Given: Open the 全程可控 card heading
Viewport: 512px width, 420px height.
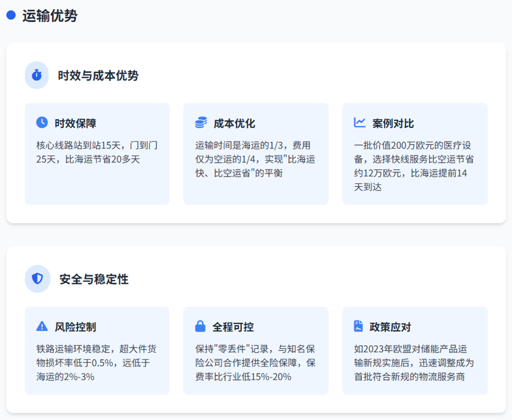Looking at the screenshot, I should [x=233, y=327].
